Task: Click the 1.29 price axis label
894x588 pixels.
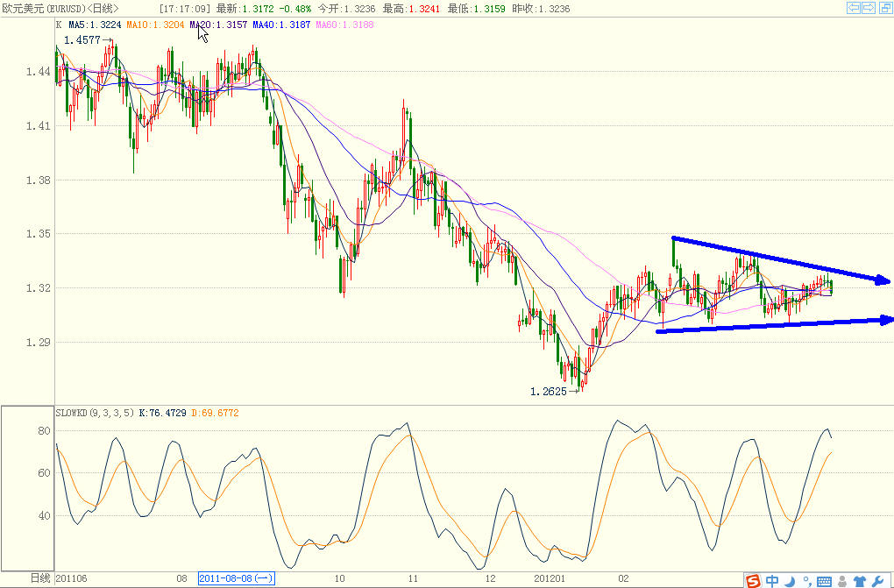Action: (x=39, y=342)
